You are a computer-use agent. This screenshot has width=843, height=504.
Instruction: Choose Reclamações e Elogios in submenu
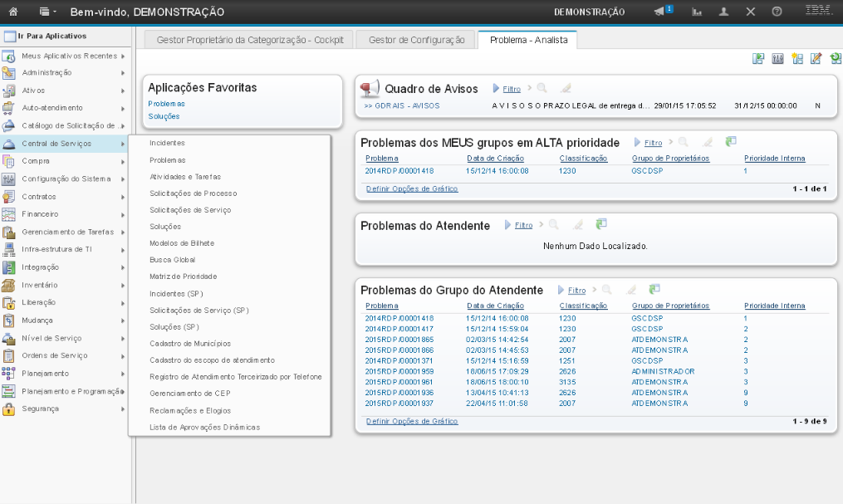tap(189, 410)
